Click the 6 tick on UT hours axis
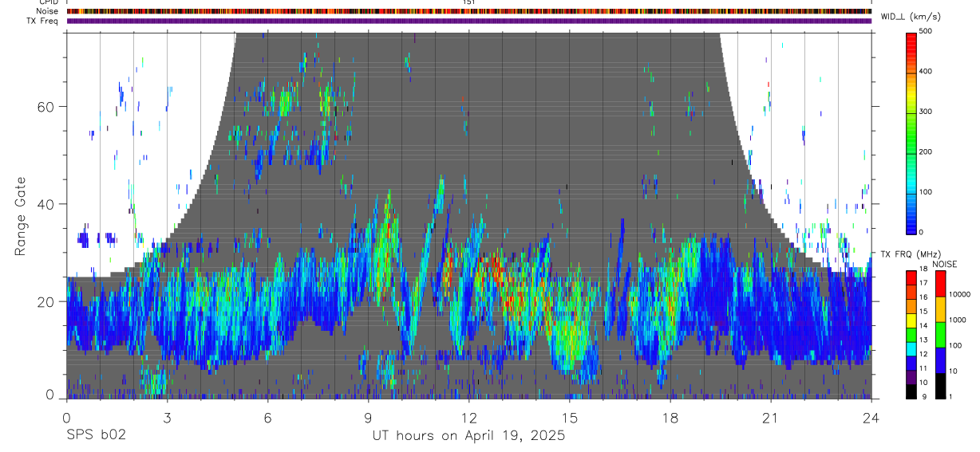Screen dimensions: 980x452 click(x=267, y=418)
